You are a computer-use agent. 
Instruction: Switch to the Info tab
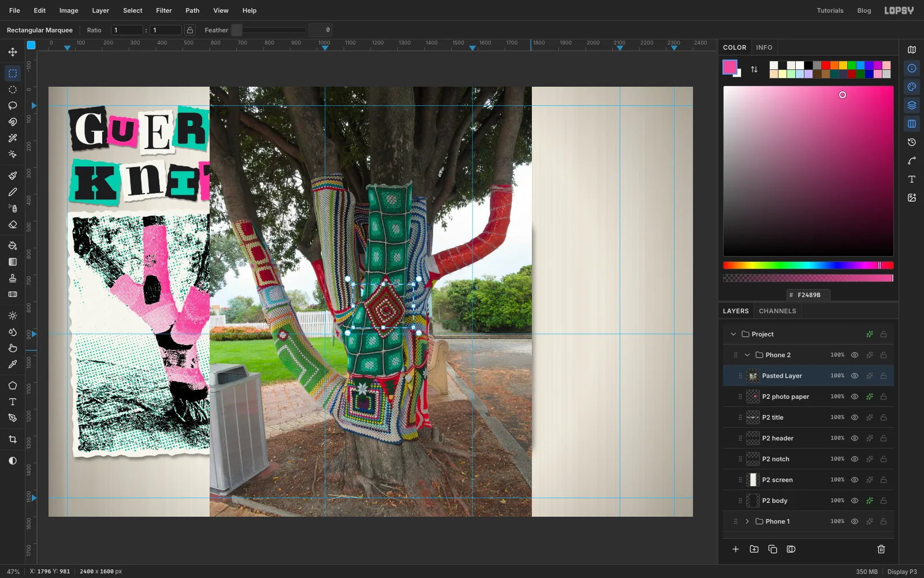point(764,47)
